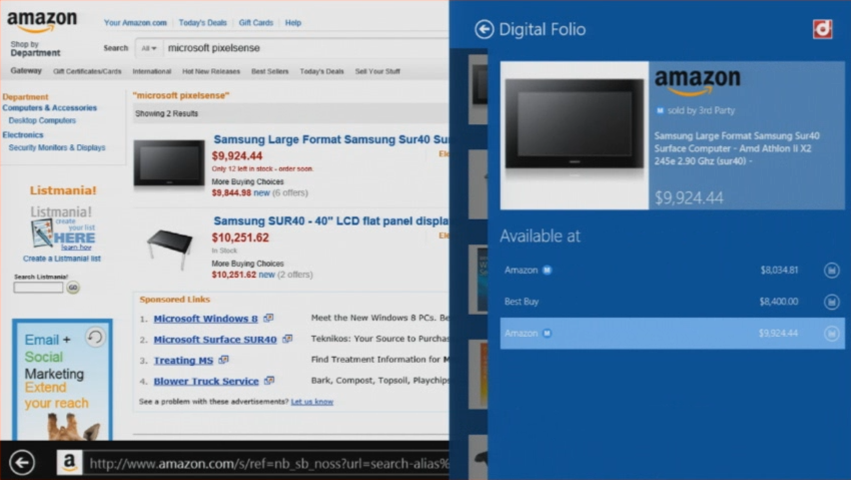Open Your Amazon.com link
The width and height of the screenshot is (851, 480).
135,23
